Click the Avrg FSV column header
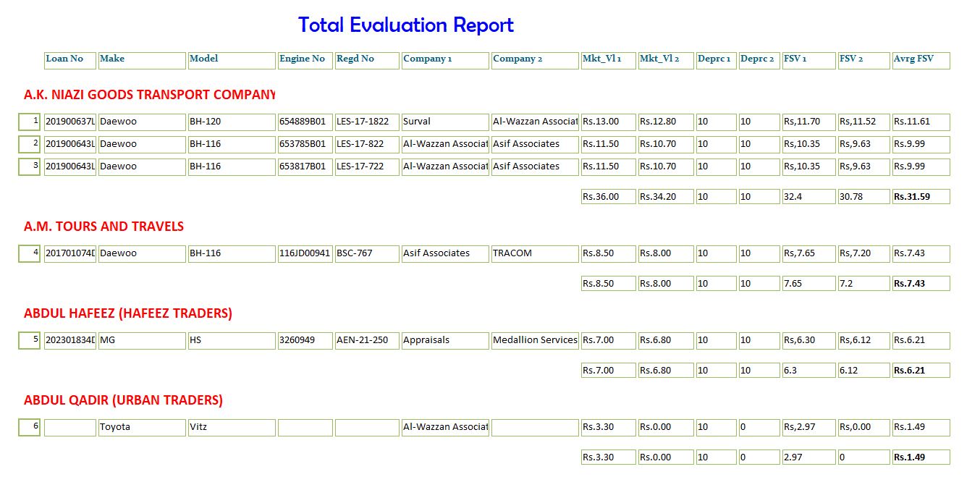This screenshot has height=477, width=980. click(920, 60)
